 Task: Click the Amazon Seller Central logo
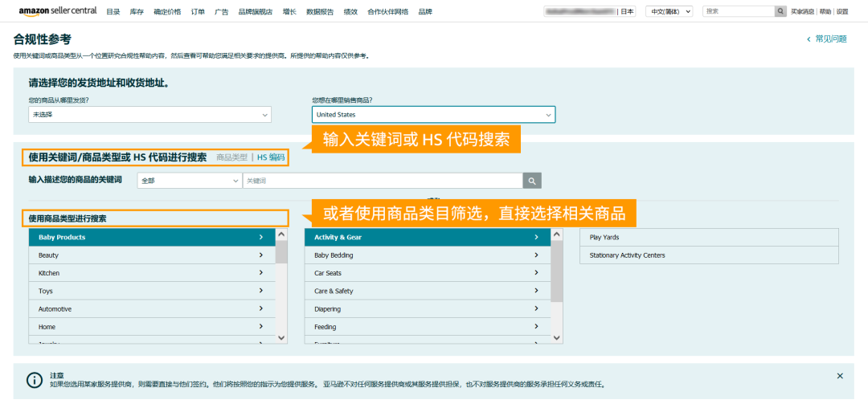click(57, 11)
